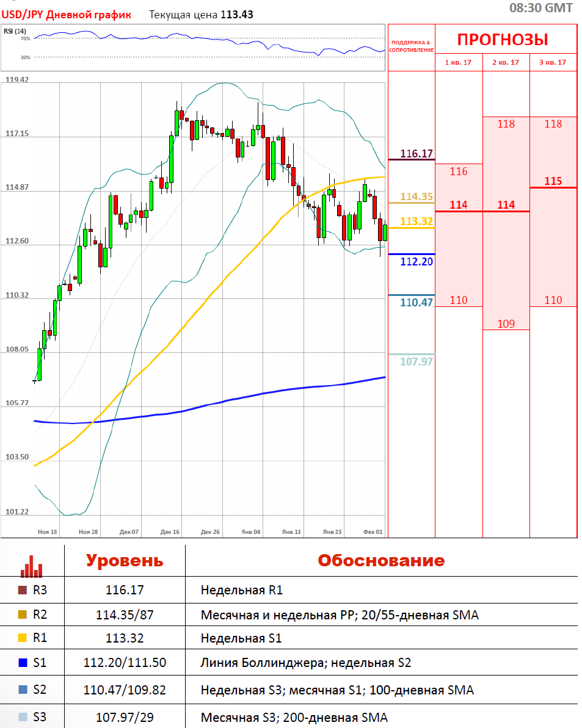The image size is (582, 728).
Task: Click the blue S1 color square
Action: tap(23, 663)
